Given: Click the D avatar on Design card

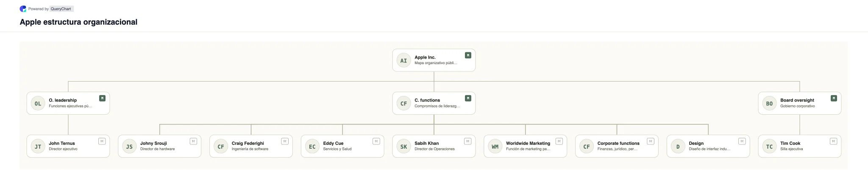Looking at the screenshot, I should point(678,147).
